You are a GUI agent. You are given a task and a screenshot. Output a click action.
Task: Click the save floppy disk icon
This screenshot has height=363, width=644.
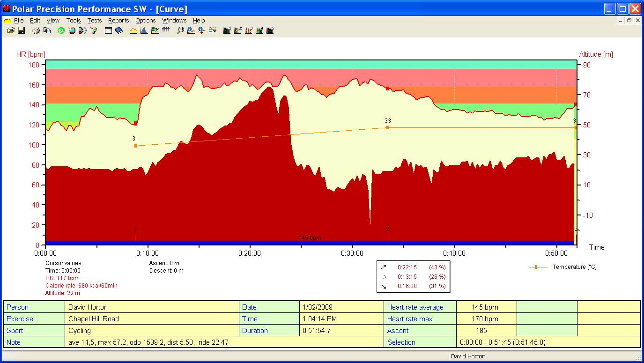coord(21,30)
